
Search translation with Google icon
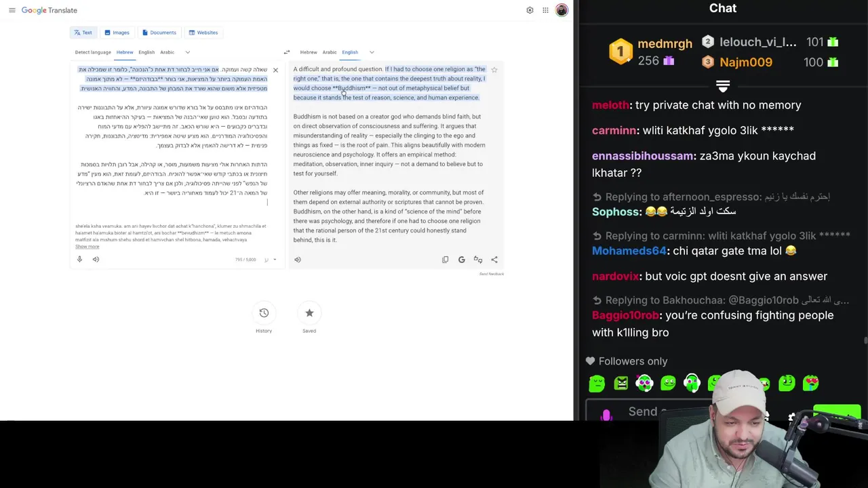coord(462,260)
